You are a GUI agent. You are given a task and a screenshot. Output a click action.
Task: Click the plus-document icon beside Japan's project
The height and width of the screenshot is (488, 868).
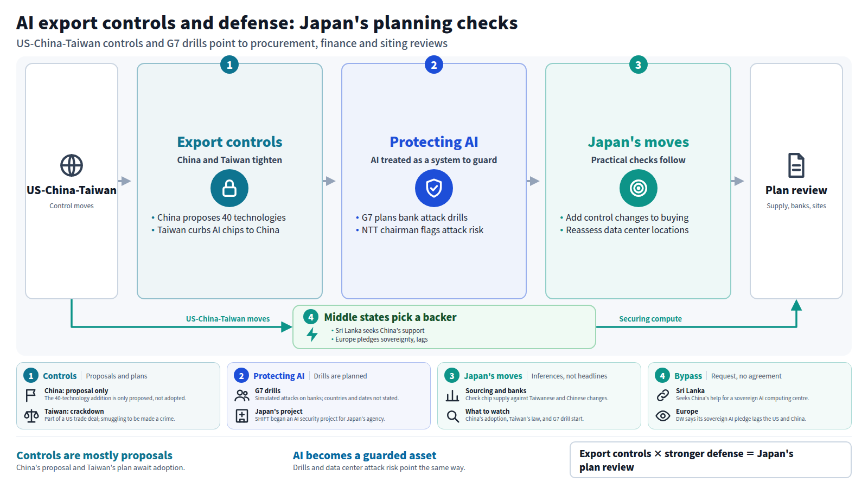coord(242,416)
